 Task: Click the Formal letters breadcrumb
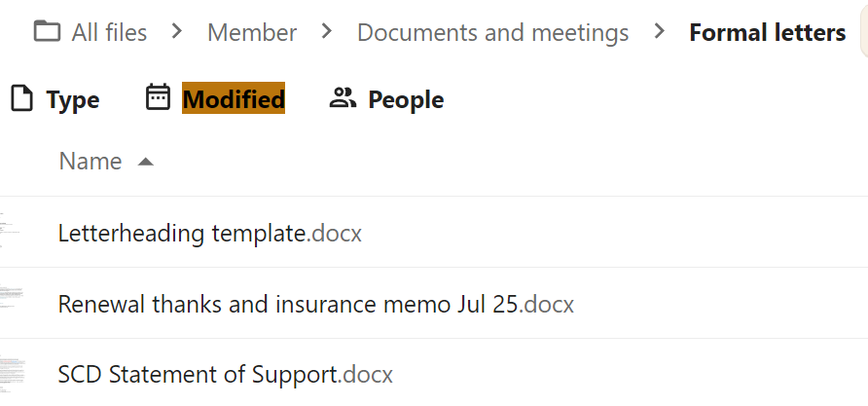click(x=767, y=32)
